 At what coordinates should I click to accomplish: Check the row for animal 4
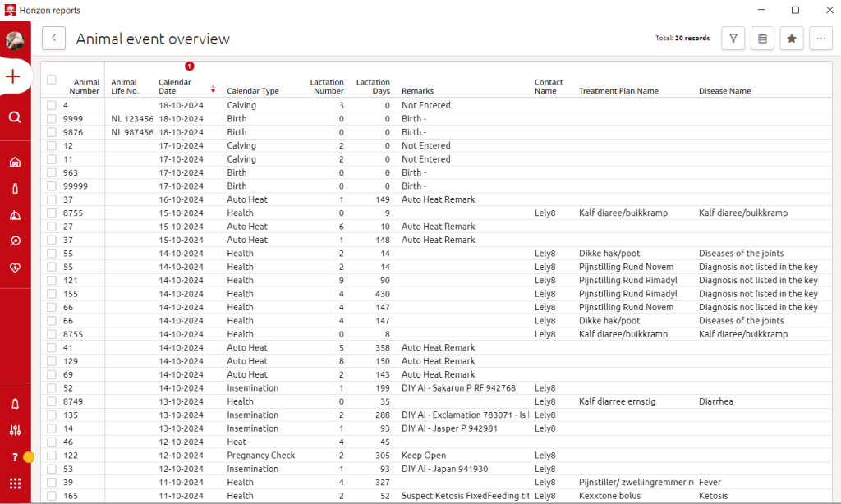tap(52, 105)
